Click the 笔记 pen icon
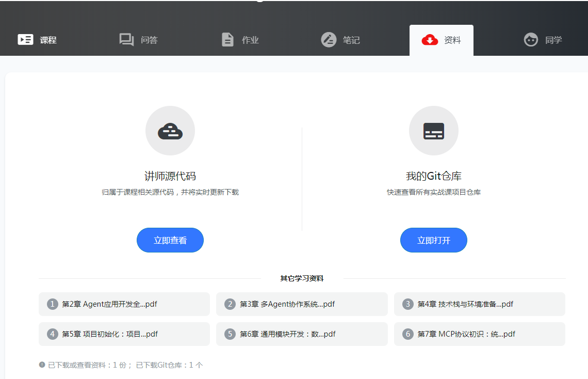This screenshot has width=588, height=379. coord(329,39)
